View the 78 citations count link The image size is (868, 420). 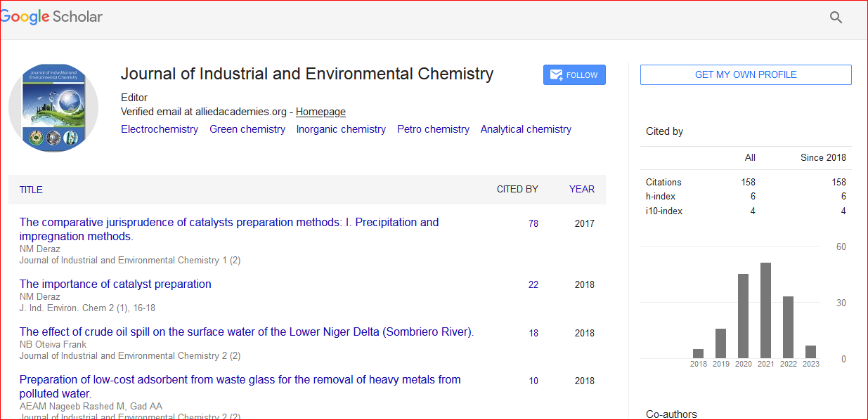point(533,223)
